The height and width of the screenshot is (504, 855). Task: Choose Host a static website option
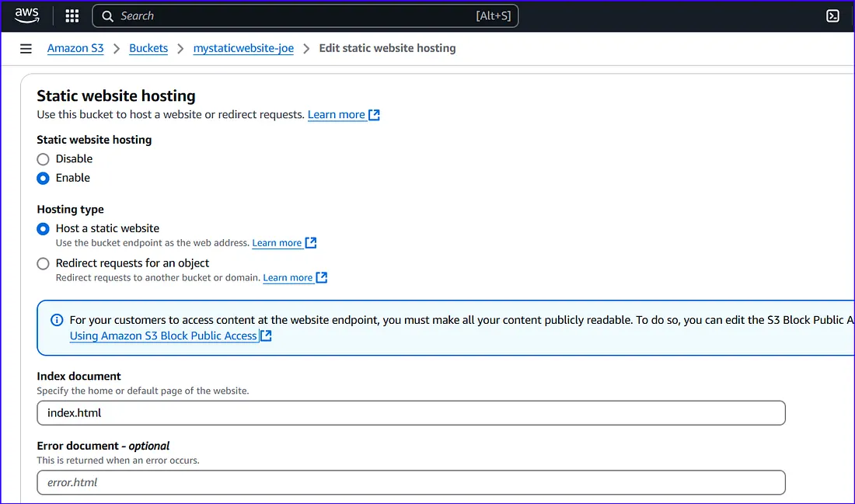point(43,229)
